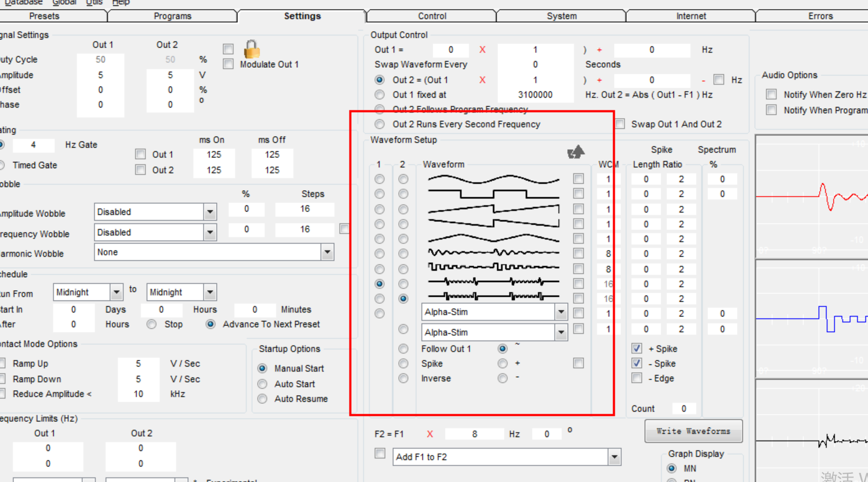Switch to the Control tab
The image size is (868, 482).
[x=432, y=16]
